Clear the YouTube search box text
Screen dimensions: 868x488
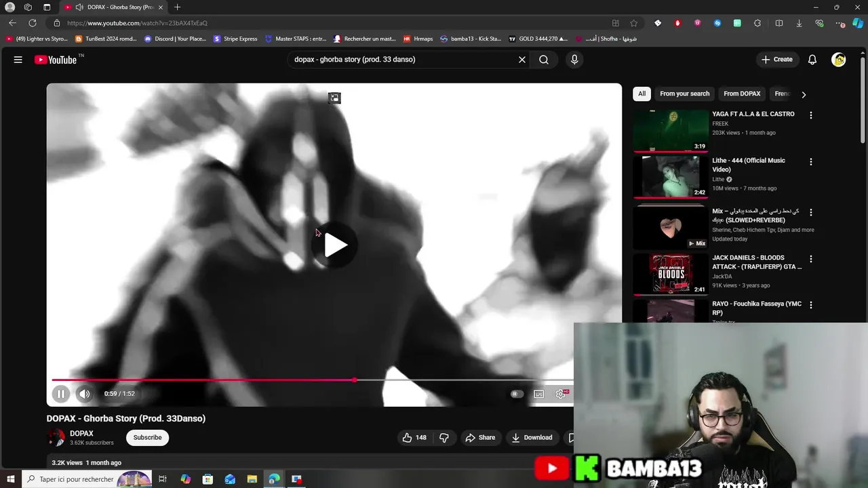click(x=522, y=60)
